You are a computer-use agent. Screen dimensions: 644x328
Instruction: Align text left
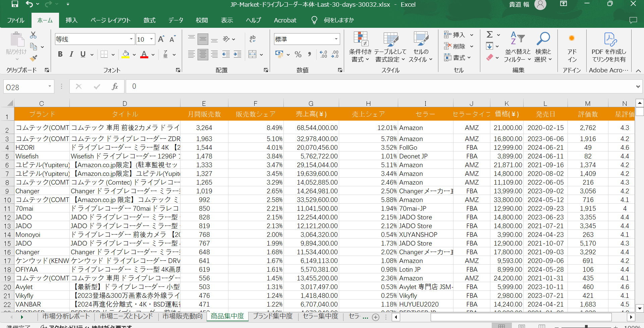191,54
